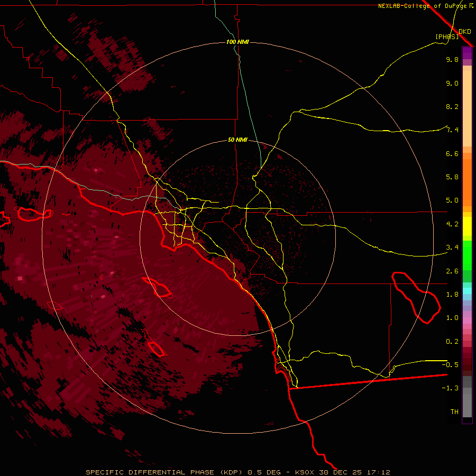Click the 9.0 value on the color scale
476x476 pixels.
pyautogui.click(x=452, y=83)
